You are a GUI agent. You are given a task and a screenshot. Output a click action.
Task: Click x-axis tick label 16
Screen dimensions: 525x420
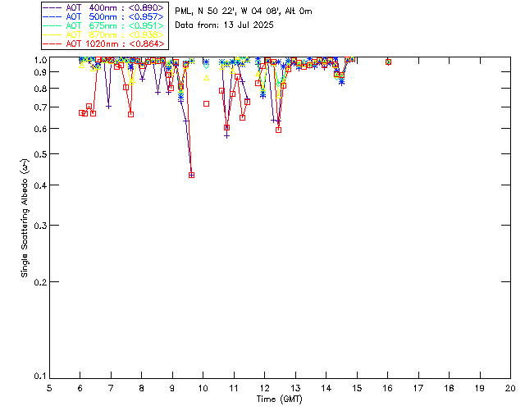pos(388,389)
